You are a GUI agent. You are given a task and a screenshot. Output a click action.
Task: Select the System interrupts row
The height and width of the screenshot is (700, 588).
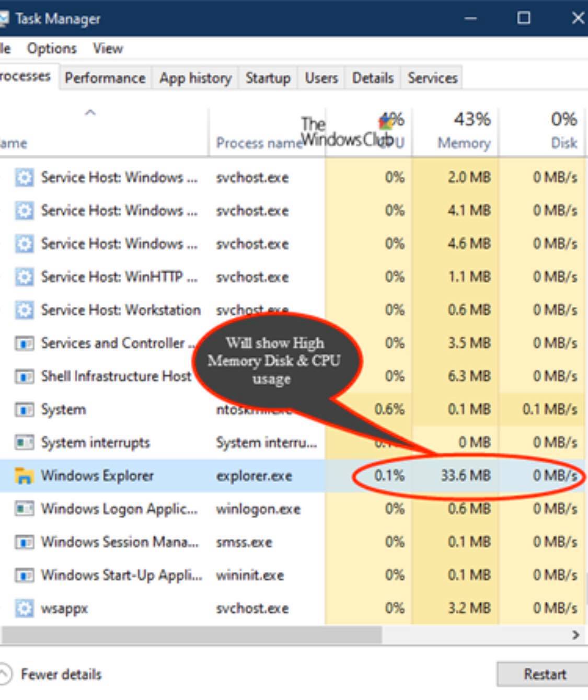click(292, 443)
